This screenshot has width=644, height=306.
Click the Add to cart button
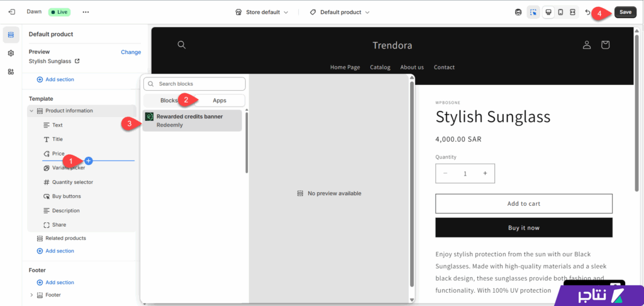(524, 203)
